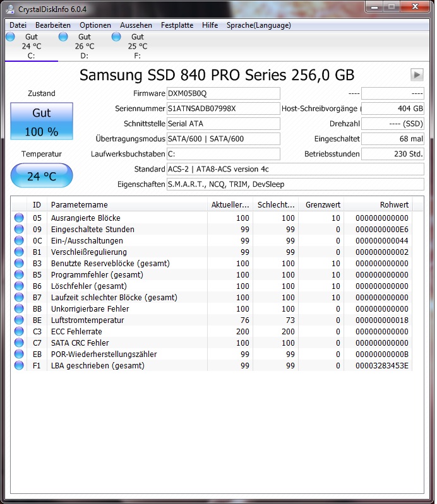Click status orb of Benutzte Reserveblöcke row
The image size is (437, 504).
point(19,263)
